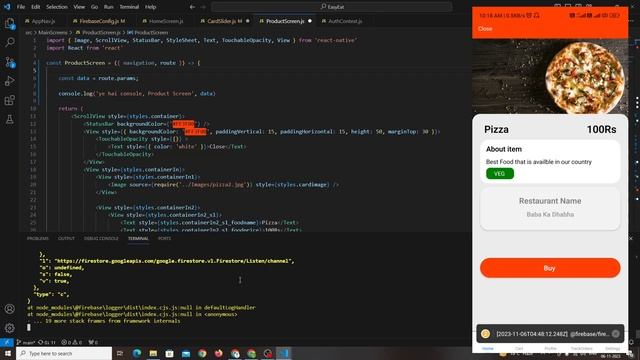Open File Explorer from the taskbar

point(153,353)
